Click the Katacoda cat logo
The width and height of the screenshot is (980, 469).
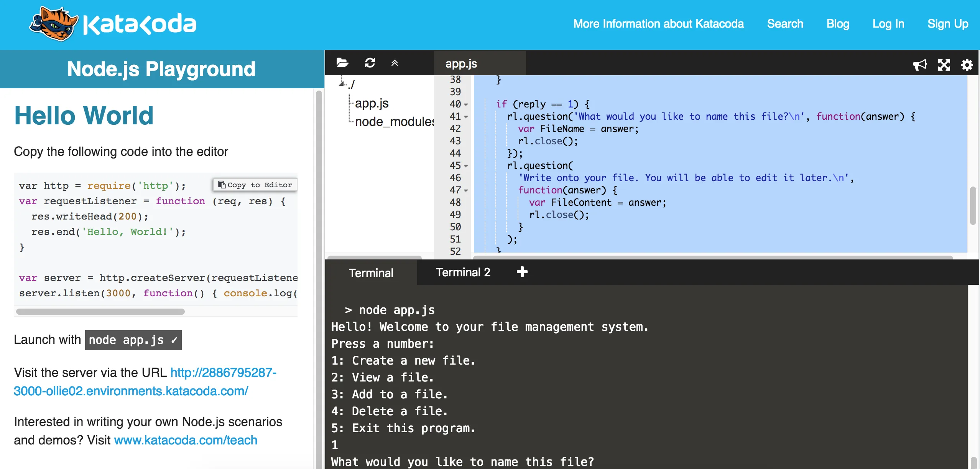[54, 24]
